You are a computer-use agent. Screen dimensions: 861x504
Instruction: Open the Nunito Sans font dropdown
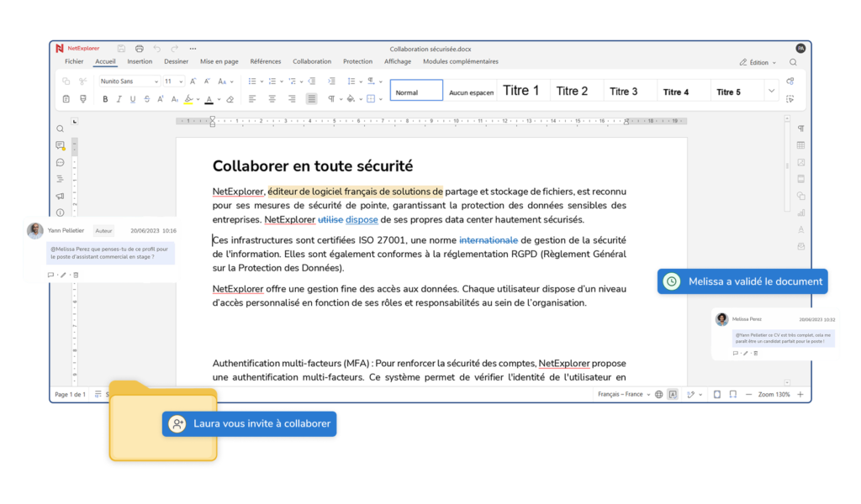[x=129, y=81]
